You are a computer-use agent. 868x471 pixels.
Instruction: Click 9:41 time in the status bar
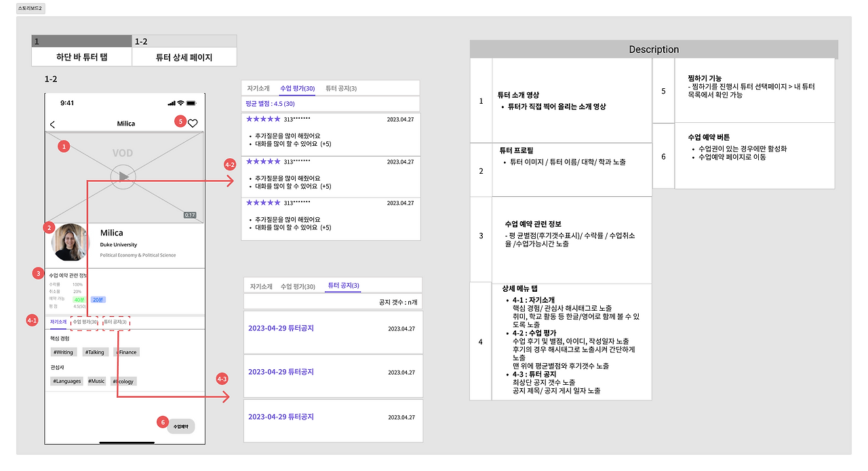[67, 103]
